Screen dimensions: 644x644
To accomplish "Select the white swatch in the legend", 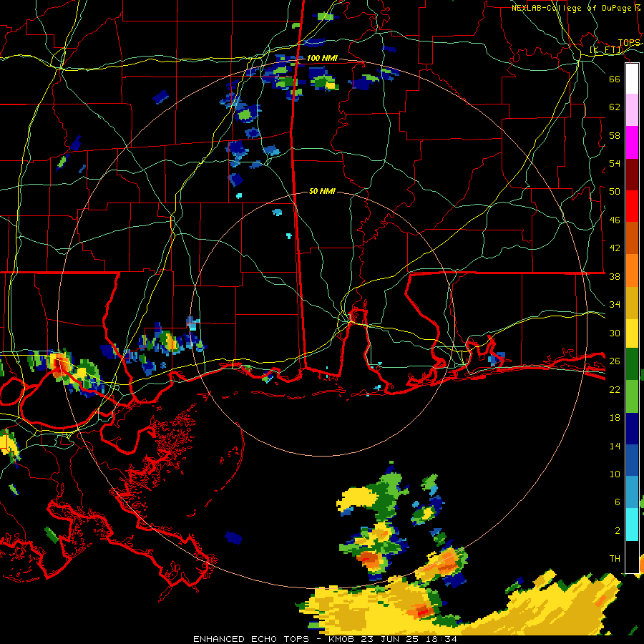I will click(632, 79).
